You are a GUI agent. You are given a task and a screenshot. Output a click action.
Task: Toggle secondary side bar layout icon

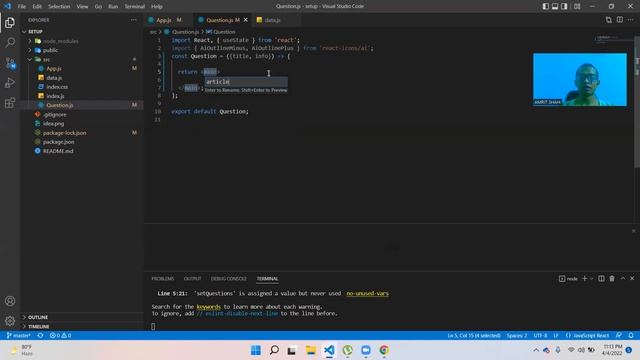[564, 6]
